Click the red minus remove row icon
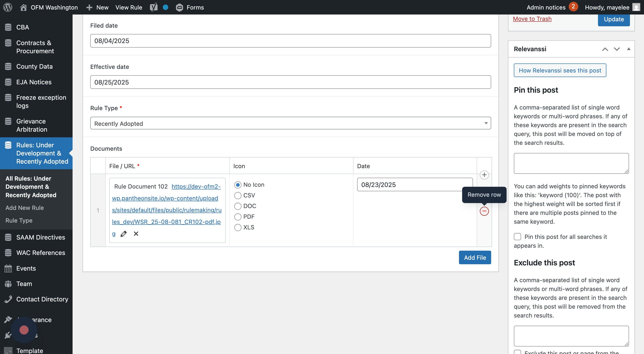Image resolution: width=644 pixels, height=354 pixels. [x=484, y=211]
